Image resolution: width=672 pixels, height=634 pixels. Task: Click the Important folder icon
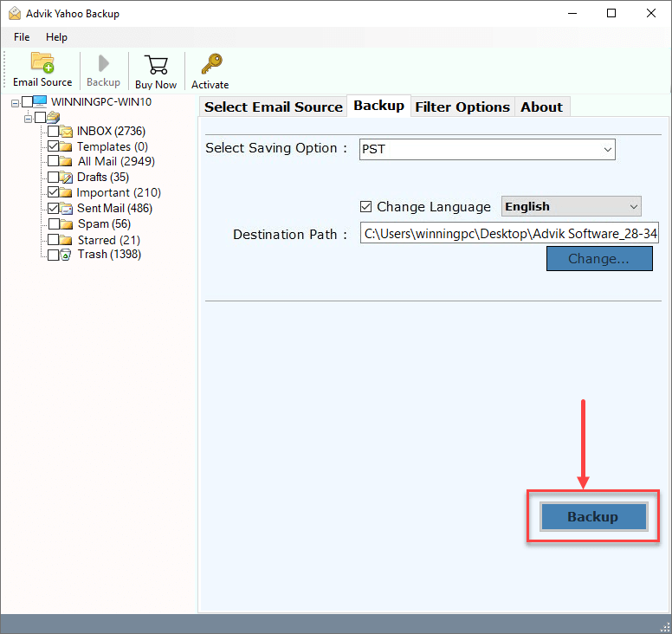(66, 192)
